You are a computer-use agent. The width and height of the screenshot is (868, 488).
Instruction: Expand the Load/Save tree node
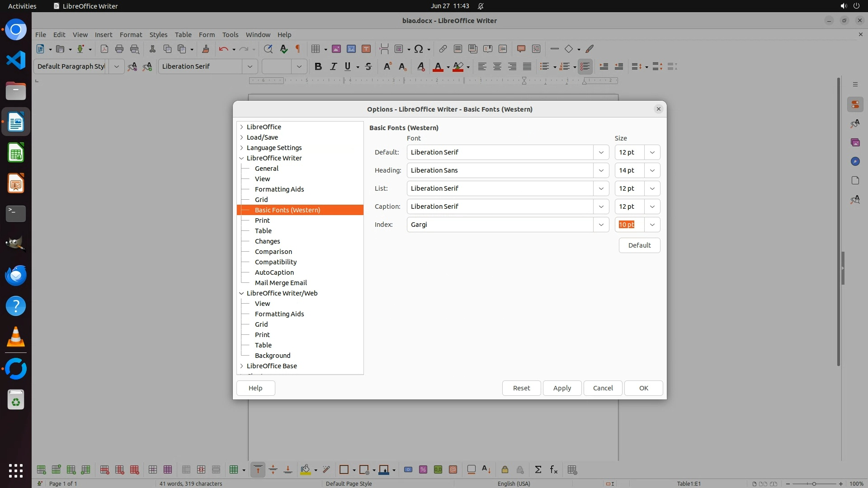(x=241, y=137)
